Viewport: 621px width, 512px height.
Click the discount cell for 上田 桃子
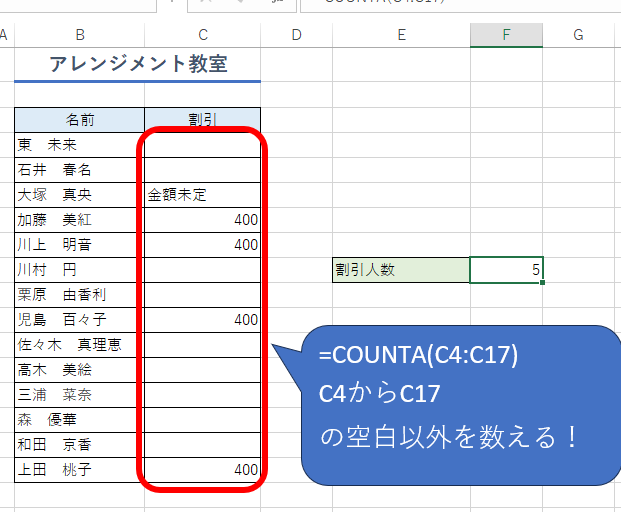click(202, 470)
